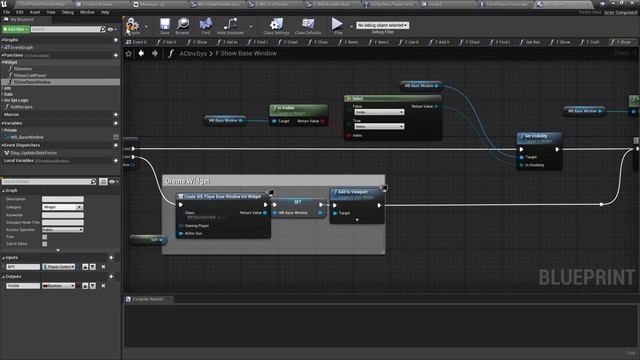
Task: Add a new local variable with plus icon
Action: point(116,161)
